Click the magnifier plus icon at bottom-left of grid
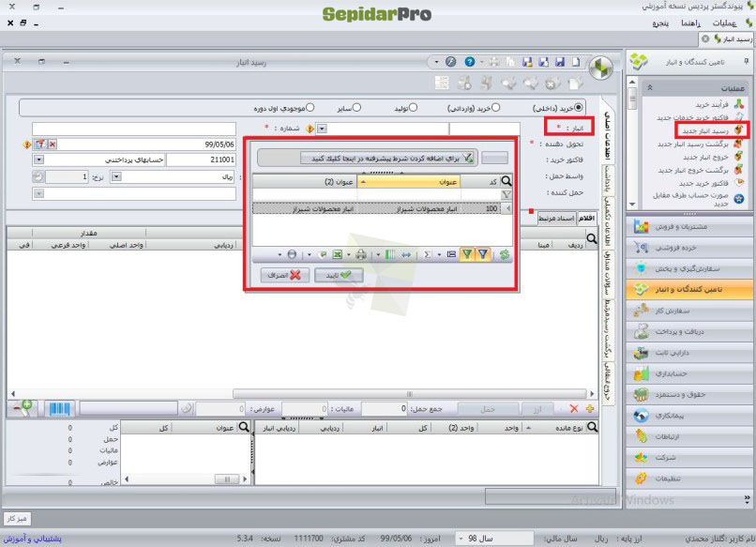The width and height of the screenshot is (756, 547). coord(23,408)
